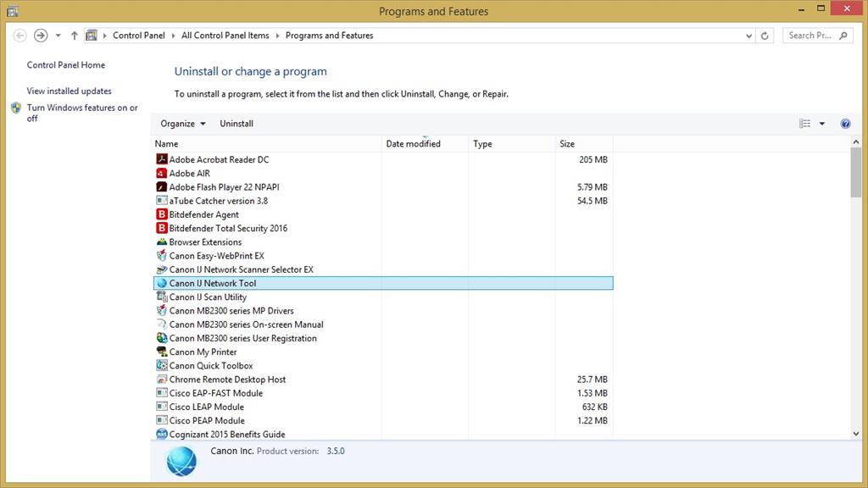The height and width of the screenshot is (488, 868).
Task: Click the change view icon
Action: (805, 124)
